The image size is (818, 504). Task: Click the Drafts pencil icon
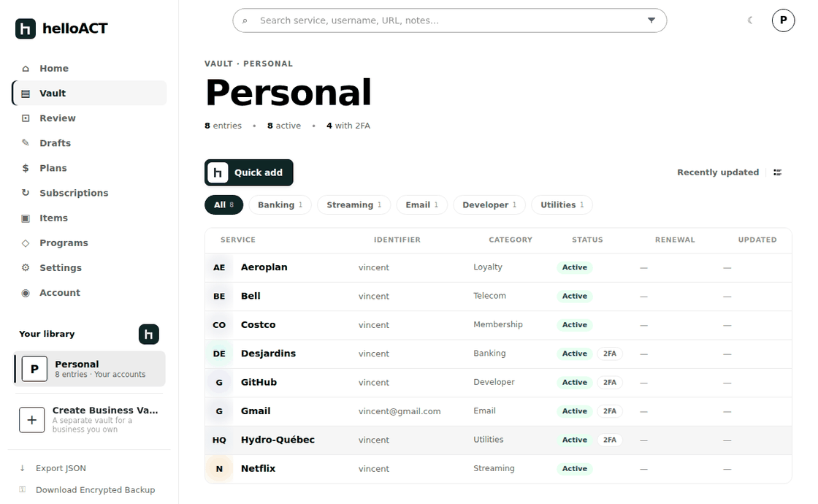tap(26, 142)
